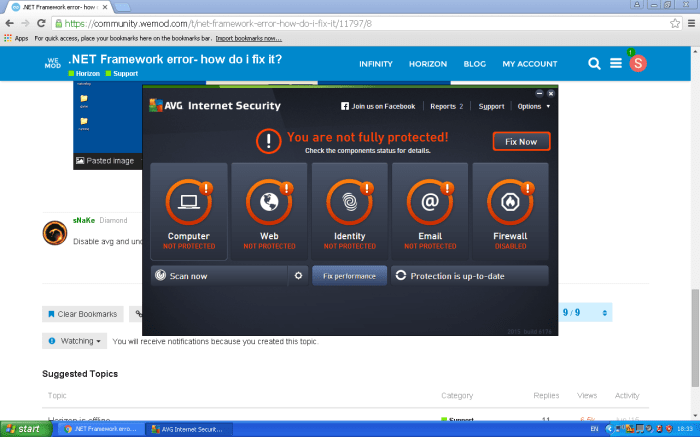Click the Suggested Topics heading
The height and width of the screenshot is (437, 700).
click(x=80, y=374)
